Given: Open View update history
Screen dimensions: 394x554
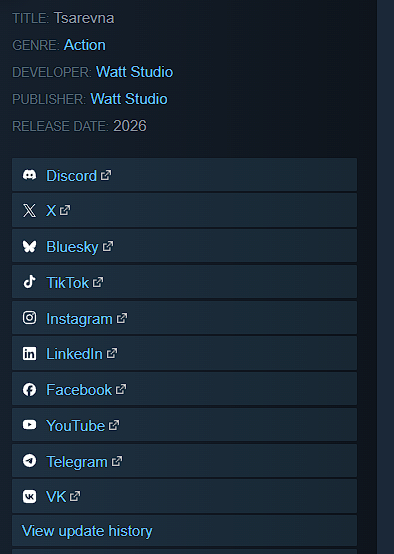Looking at the screenshot, I should [x=87, y=531].
